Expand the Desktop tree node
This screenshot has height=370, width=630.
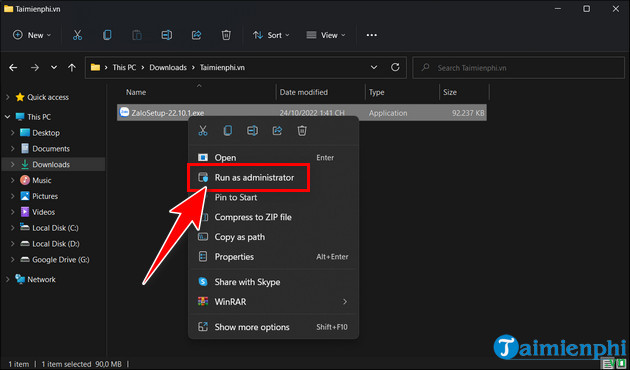(12, 133)
